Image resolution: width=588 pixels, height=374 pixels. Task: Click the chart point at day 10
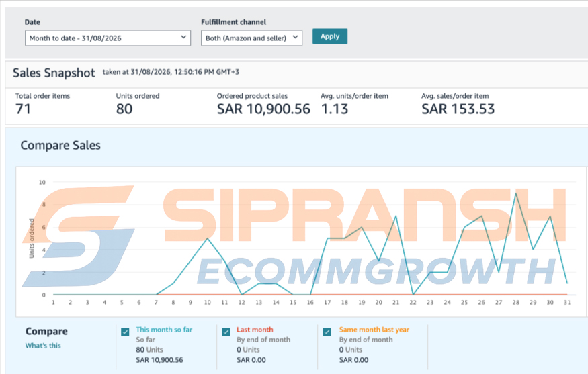[x=208, y=238]
